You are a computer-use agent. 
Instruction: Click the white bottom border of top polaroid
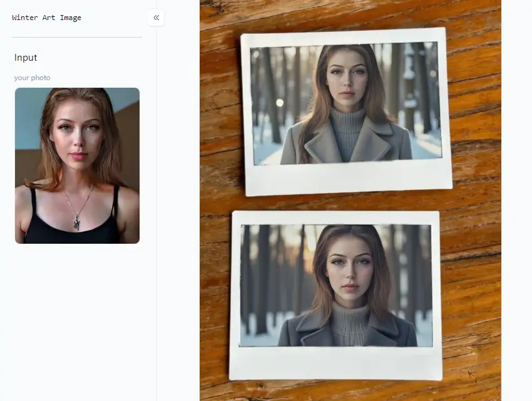point(348,177)
